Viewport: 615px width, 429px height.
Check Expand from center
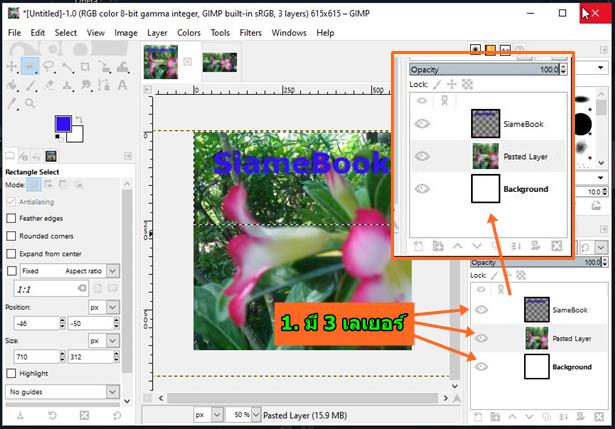[11, 254]
